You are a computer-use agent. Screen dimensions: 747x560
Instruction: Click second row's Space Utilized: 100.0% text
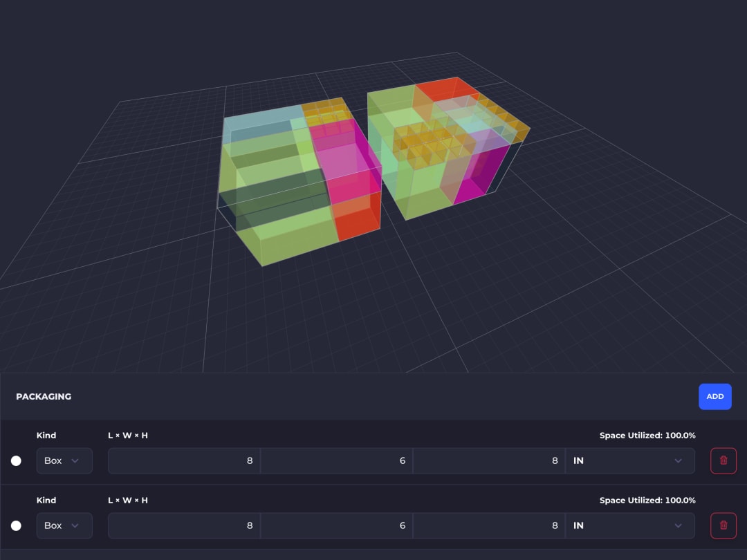647,500
